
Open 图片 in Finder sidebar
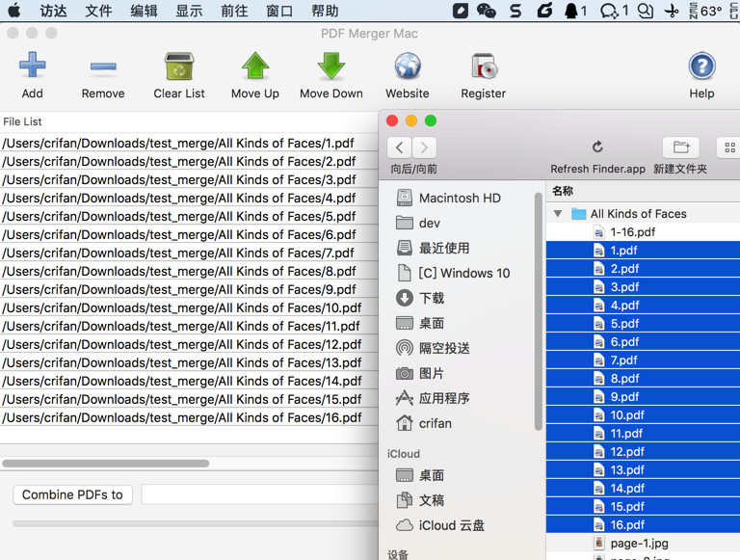[420, 373]
